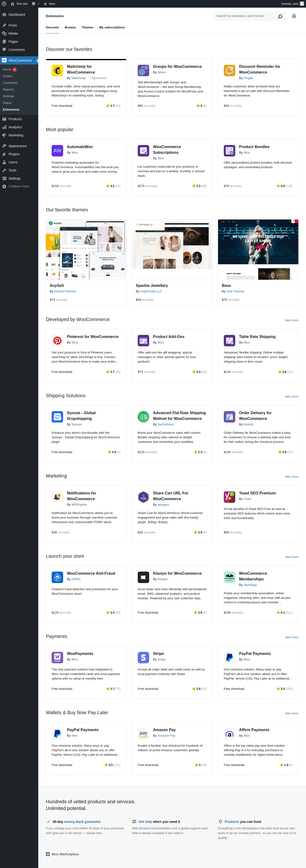Click the Yoast SEO Premium icon
This screenshot has width=306, height=868.
point(229,497)
